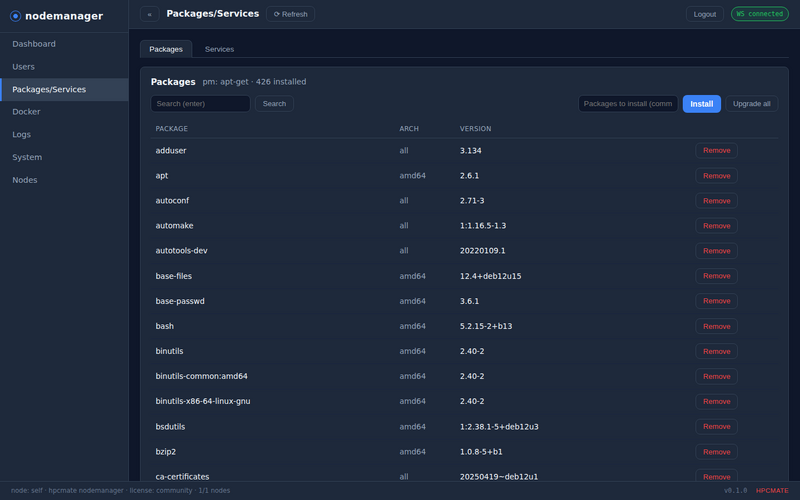The width and height of the screenshot is (800, 500).
Task: Open Dashboard in the sidebar
Action: click(x=64, y=44)
